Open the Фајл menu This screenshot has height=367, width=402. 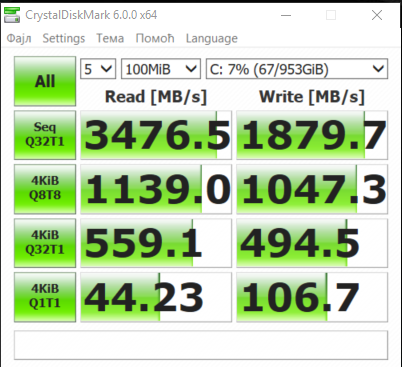click(x=19, y=38)
